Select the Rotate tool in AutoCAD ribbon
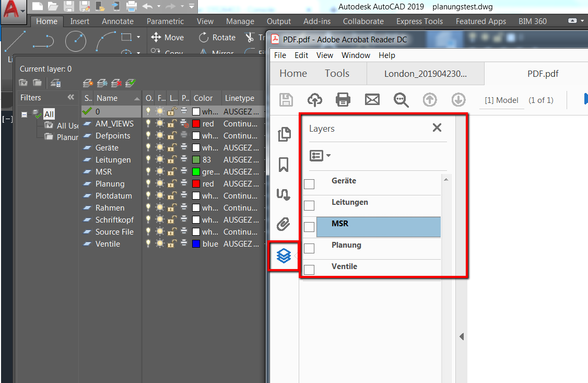This screenshot has width=588, height=383. [x=217, y=37]
